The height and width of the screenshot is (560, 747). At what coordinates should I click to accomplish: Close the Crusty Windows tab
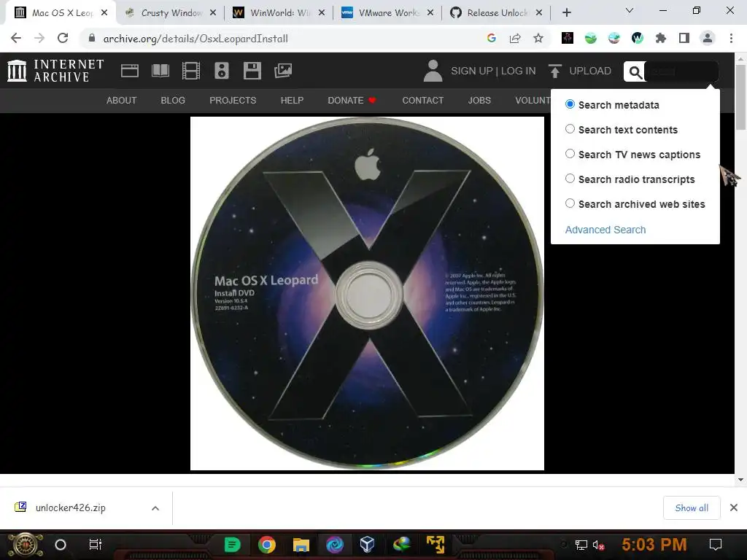click(x=213, y=13)
